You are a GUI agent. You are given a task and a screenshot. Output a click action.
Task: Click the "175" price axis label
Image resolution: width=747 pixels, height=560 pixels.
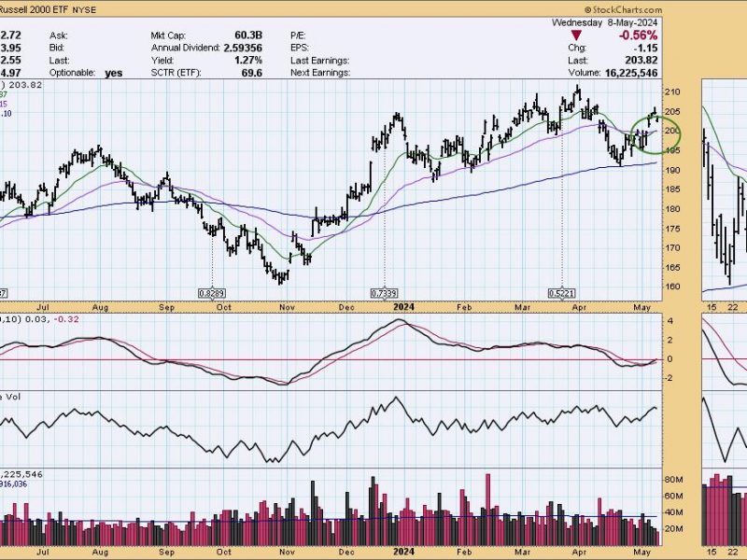pos(673,229)
